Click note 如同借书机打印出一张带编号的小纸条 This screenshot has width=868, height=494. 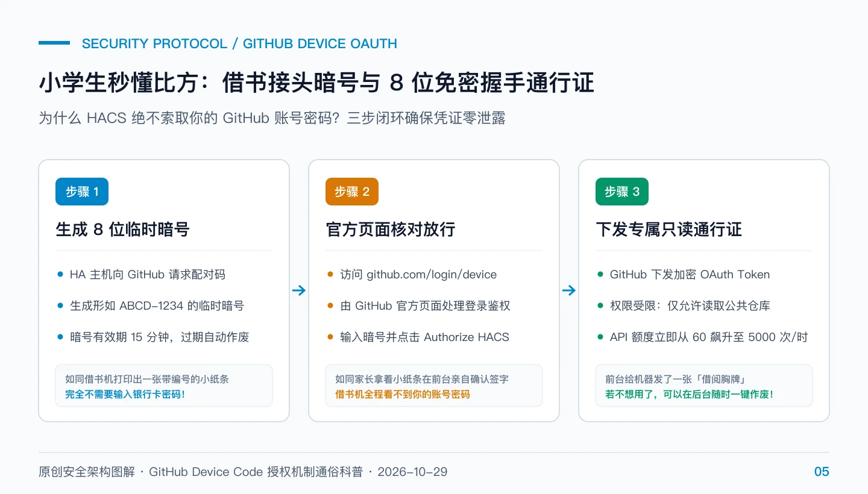tap(147, 380)
